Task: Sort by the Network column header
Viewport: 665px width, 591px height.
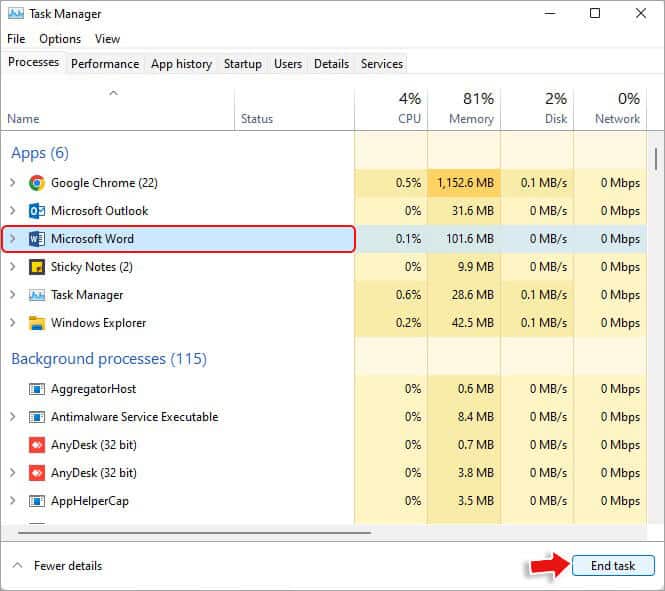Action: click(610, 109)
